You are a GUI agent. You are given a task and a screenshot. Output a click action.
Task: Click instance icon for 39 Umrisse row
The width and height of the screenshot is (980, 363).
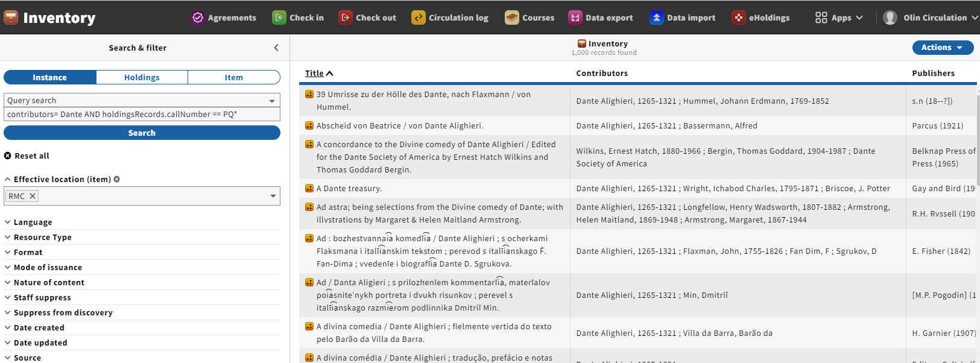(309, 94)
